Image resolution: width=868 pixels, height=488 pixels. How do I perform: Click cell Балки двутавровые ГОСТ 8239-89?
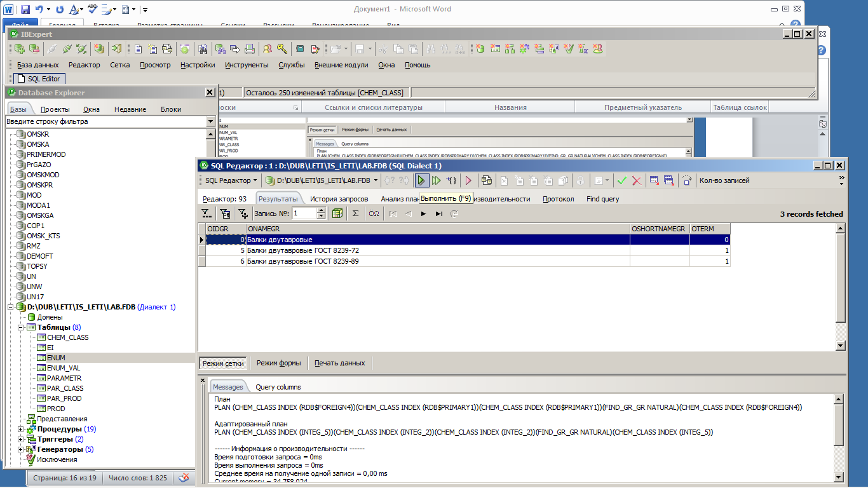(438, 261)
